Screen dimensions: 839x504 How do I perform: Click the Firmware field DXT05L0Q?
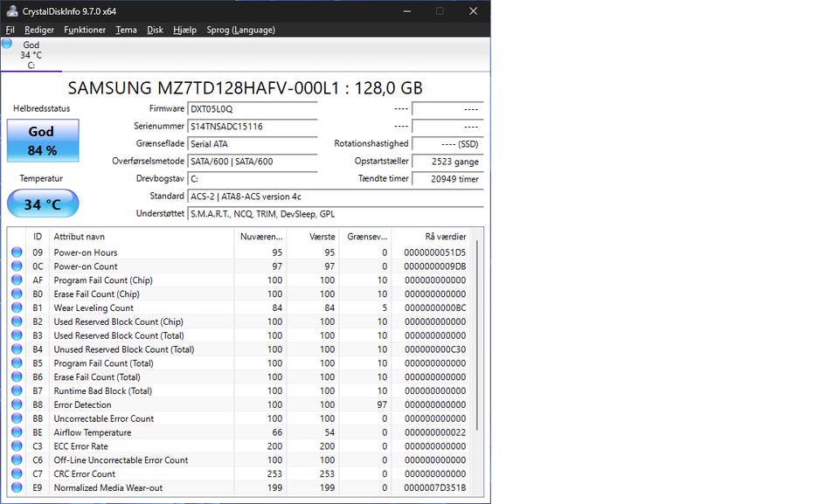pos(252,109)
